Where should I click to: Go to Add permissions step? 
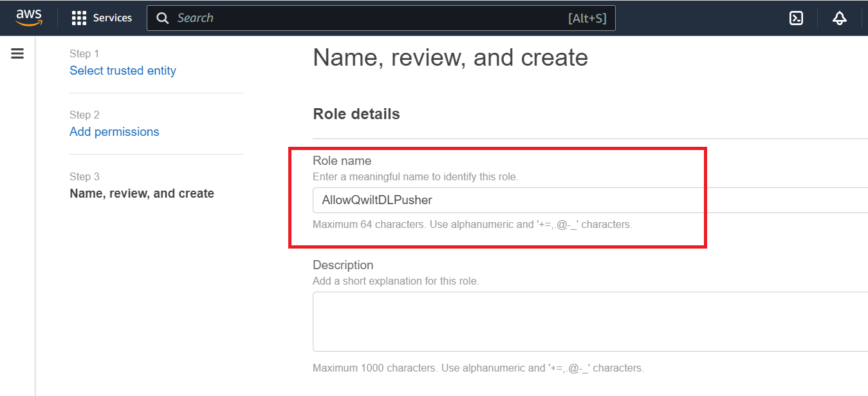pyautogui.click(x=115, y=132)
